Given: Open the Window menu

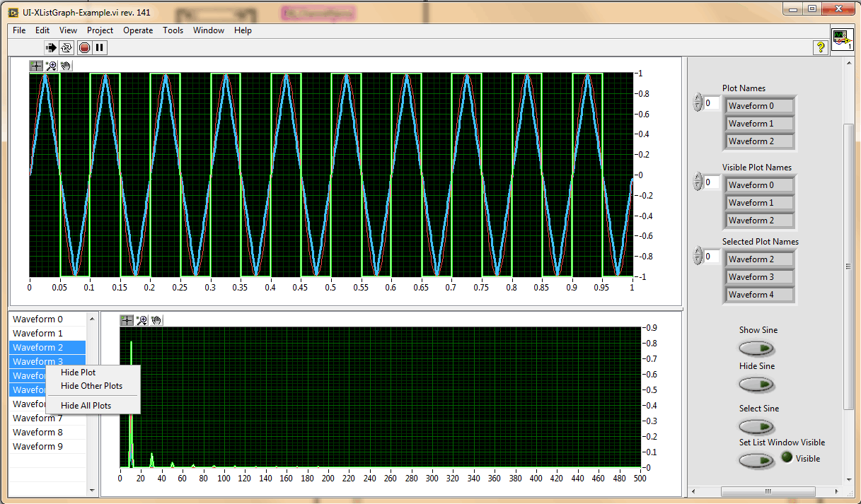Looking at the screenshot, I should point(209,30).
